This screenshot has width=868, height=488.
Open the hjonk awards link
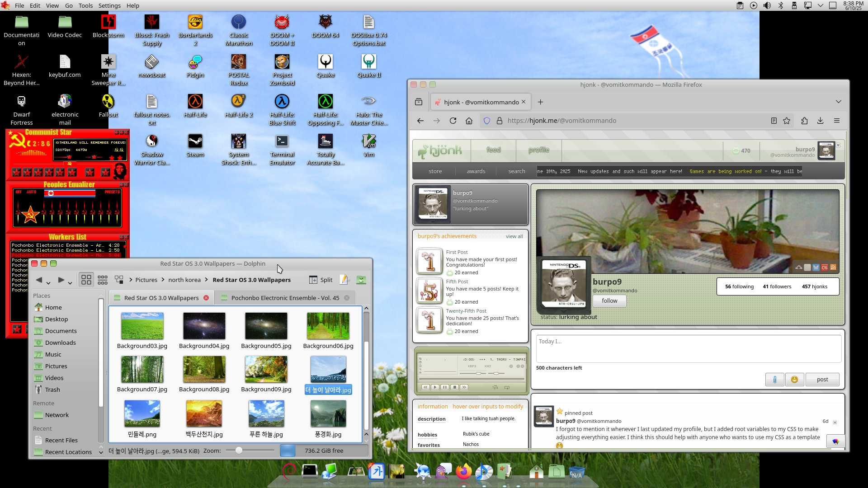coord(476,171)
